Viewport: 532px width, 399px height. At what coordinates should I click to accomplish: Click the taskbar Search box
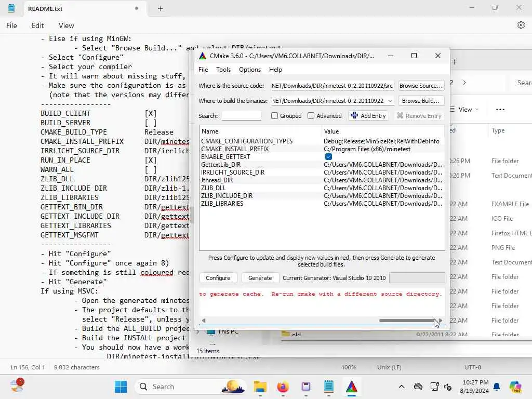[190, 387]
